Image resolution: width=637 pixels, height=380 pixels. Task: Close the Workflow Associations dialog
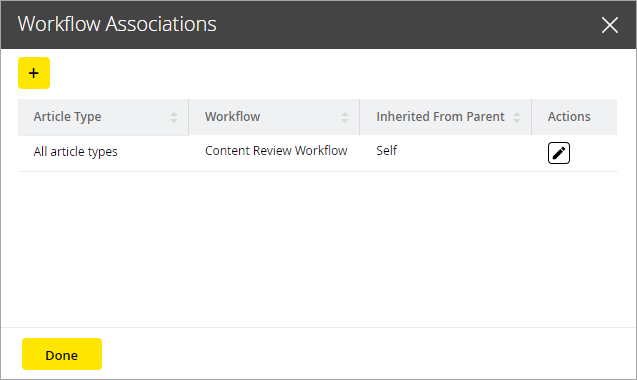609,25
